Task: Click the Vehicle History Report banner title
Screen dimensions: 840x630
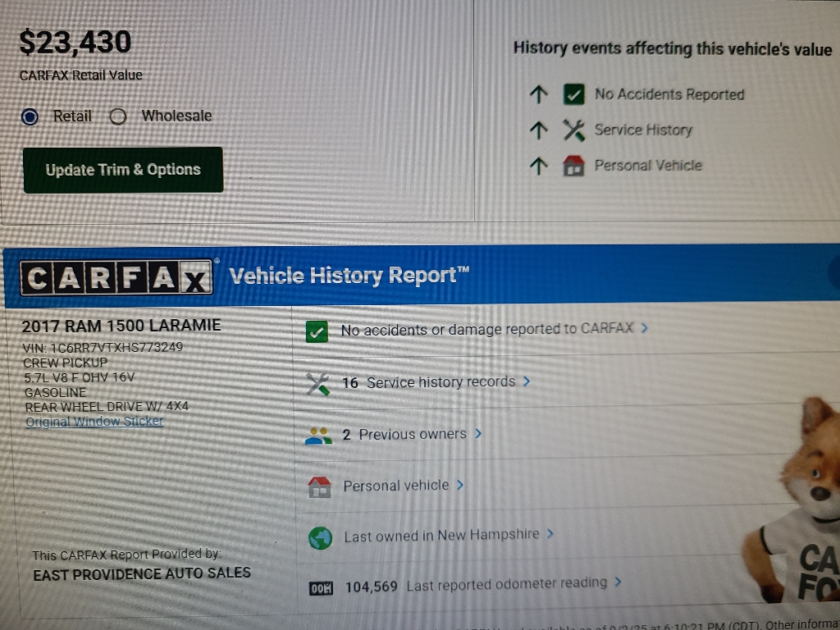Action: [x=349, y=276]
